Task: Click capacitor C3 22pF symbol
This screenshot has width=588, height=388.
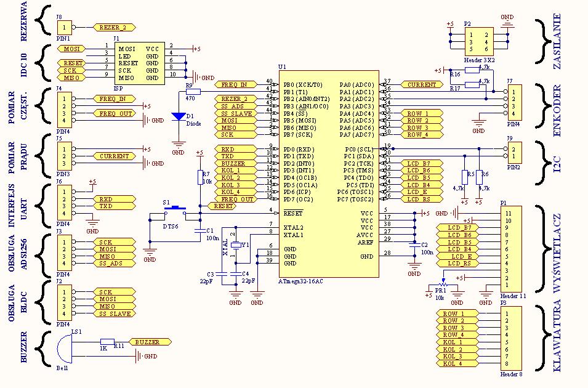Action: click(222, 274)
